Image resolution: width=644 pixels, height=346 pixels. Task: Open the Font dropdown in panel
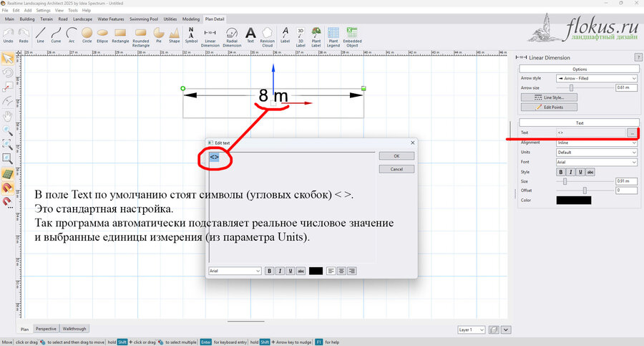tap(597, 162)
